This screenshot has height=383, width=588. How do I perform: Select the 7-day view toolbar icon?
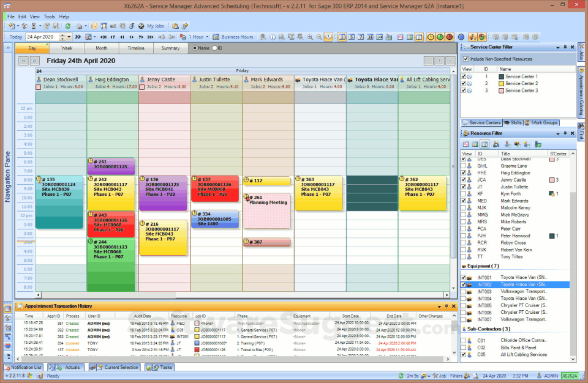(x=360, y=37)
